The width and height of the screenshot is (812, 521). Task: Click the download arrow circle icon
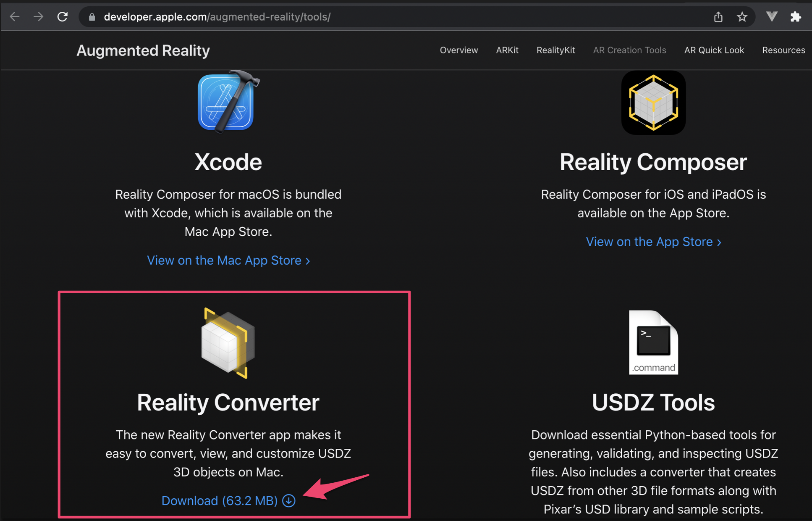[289, 500]
